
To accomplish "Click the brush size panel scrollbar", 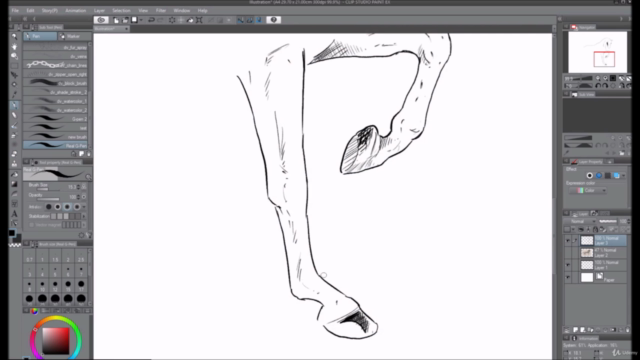I will pos(90,277).
